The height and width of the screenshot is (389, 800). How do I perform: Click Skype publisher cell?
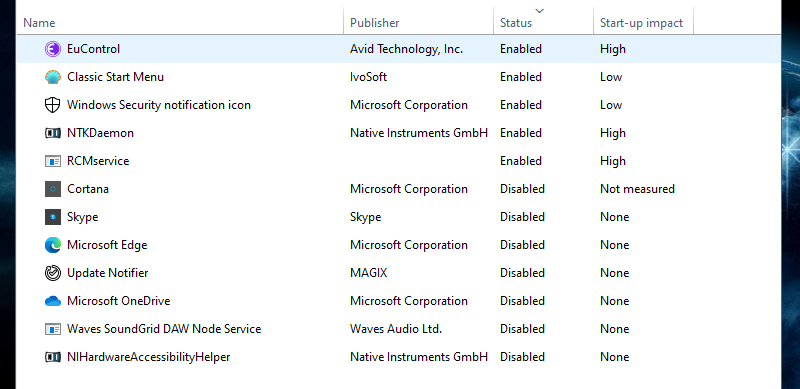[x=365, y=217]
